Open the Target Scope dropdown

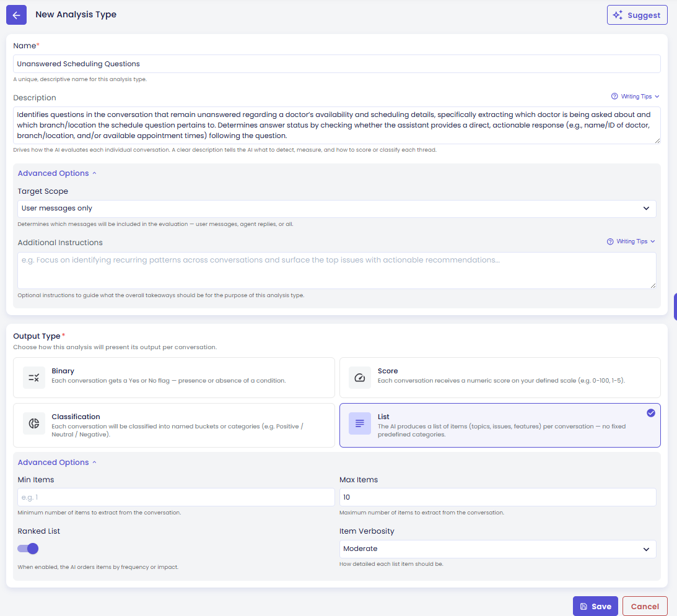[337, 209]
